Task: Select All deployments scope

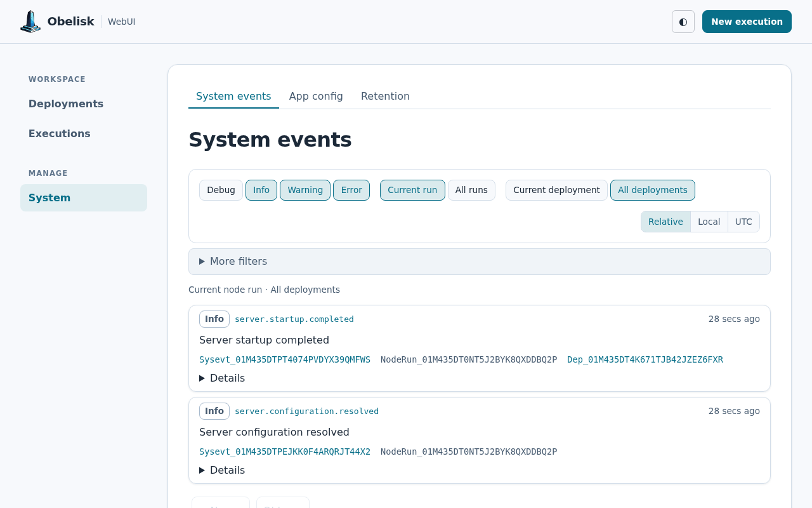Action: (x=653, y=190)
